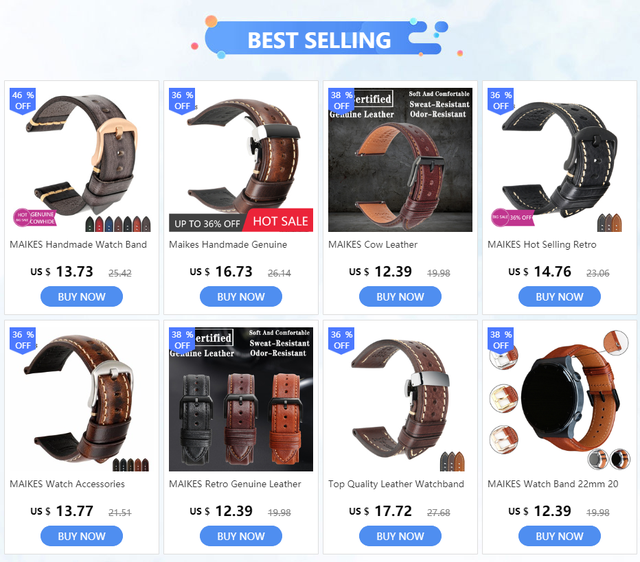
Task: Click the BEST SELLING header banner
Action: (x=319, y=40)
